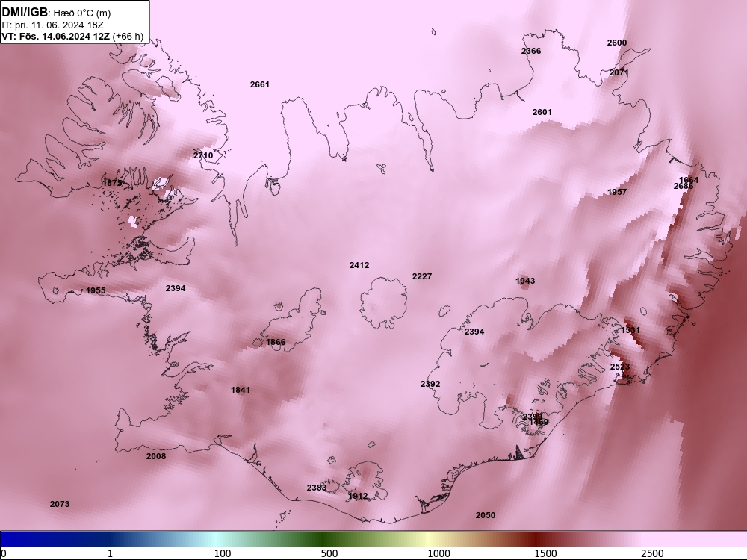
Task: Click the 'IT: þri. 11. 06. 2024 18Z' line
Action: 52,25
